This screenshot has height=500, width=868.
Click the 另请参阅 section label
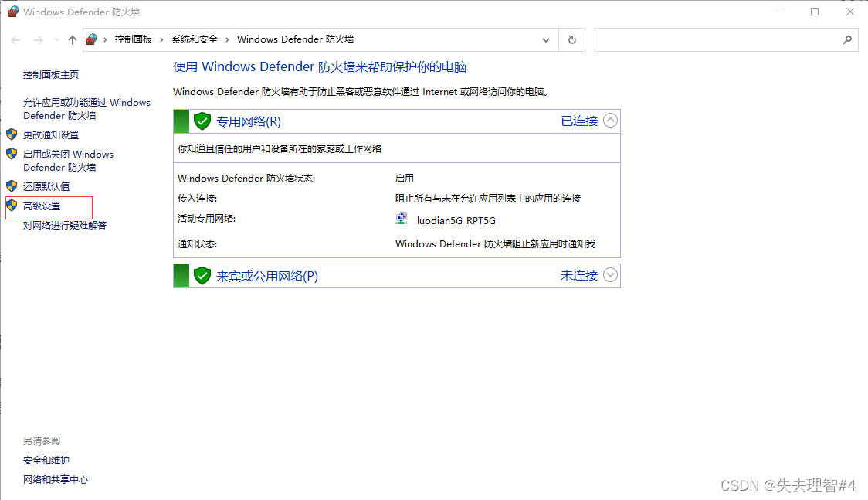(42, 440)
